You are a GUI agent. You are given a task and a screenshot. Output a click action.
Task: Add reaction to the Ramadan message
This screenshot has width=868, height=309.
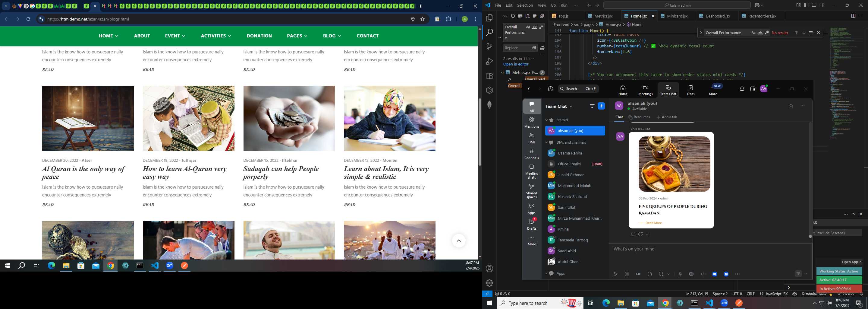pos(640,234)
